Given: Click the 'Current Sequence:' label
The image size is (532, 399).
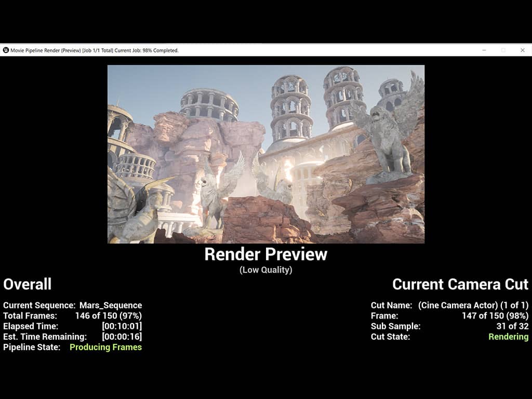Looking at the screenshot, I should (39, 305).
